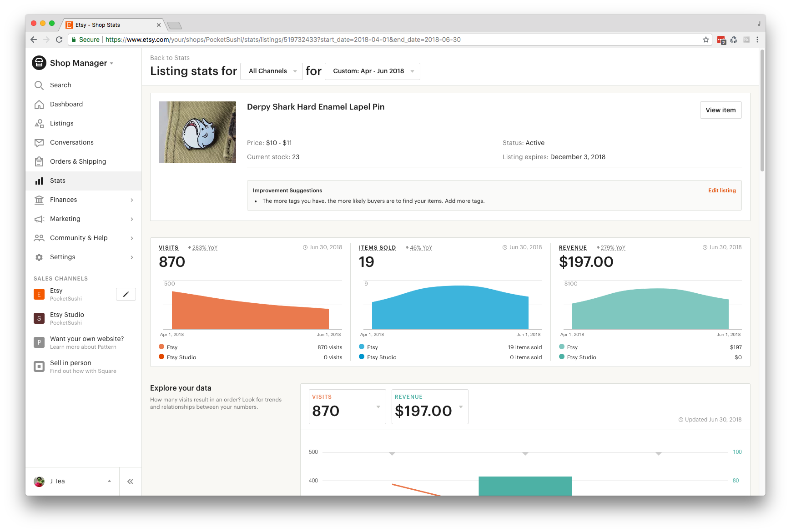The width and height of the screenshot is (791, 532).
Task: Click the Derpy Shark pin thumbnail
Action: (197, 132)
